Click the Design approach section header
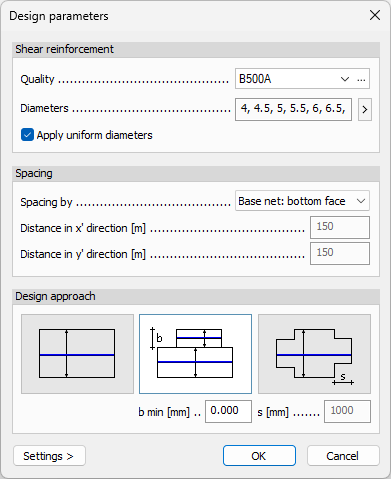The width and height of the screenshot is (391, 479). [x=196, y=296]
